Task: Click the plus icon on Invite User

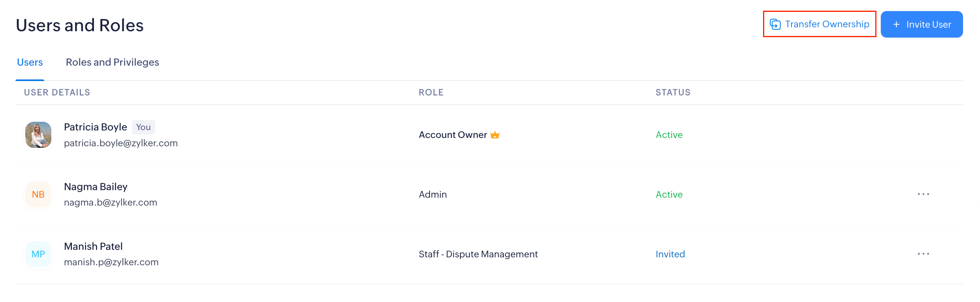Action: pyautogui.click(x=897, y=25)
